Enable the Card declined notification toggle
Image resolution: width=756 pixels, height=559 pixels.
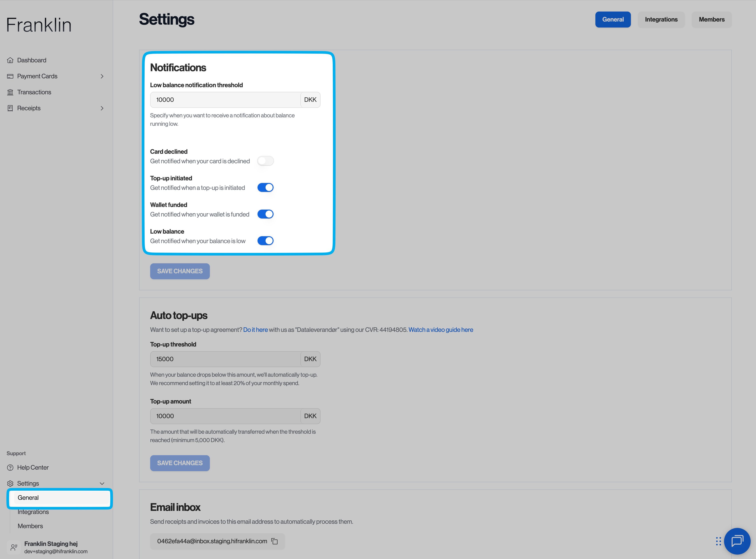click(265, 161)
